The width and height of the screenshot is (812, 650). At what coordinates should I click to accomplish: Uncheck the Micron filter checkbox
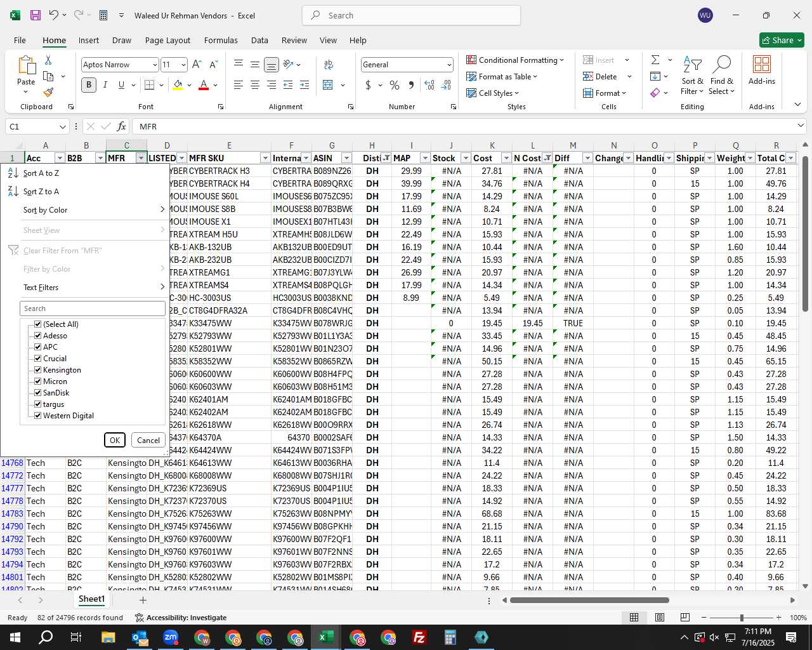click(38, 381)
